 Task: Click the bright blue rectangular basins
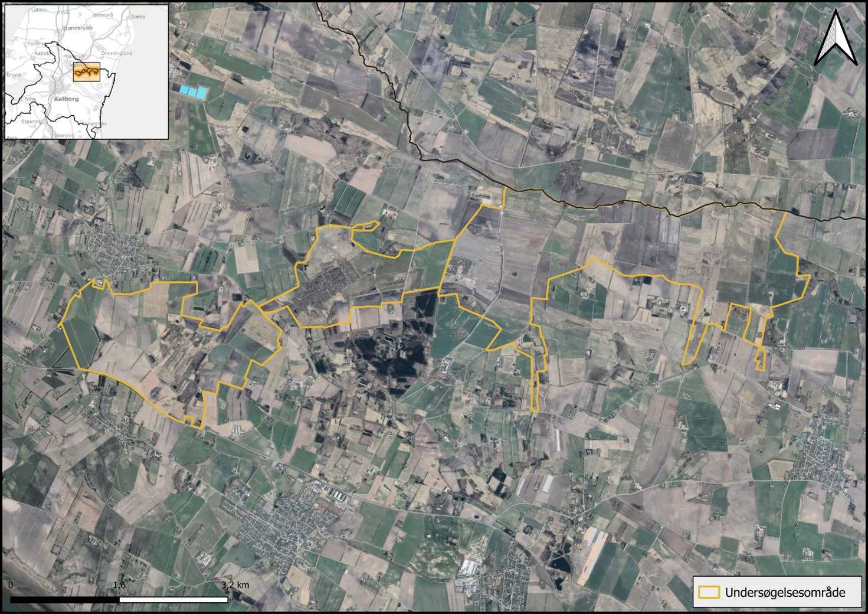point(194,92)
